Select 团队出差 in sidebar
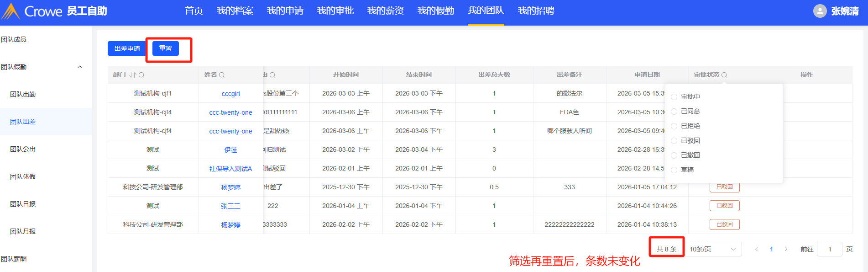The height and width of the screenshot is (272, 868). (x=23, y=122)
